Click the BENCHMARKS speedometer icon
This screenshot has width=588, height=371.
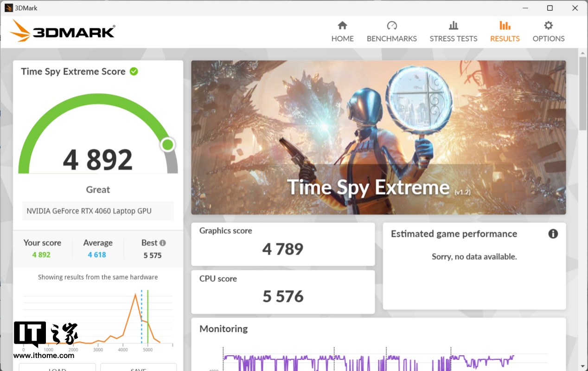point(392,26)
